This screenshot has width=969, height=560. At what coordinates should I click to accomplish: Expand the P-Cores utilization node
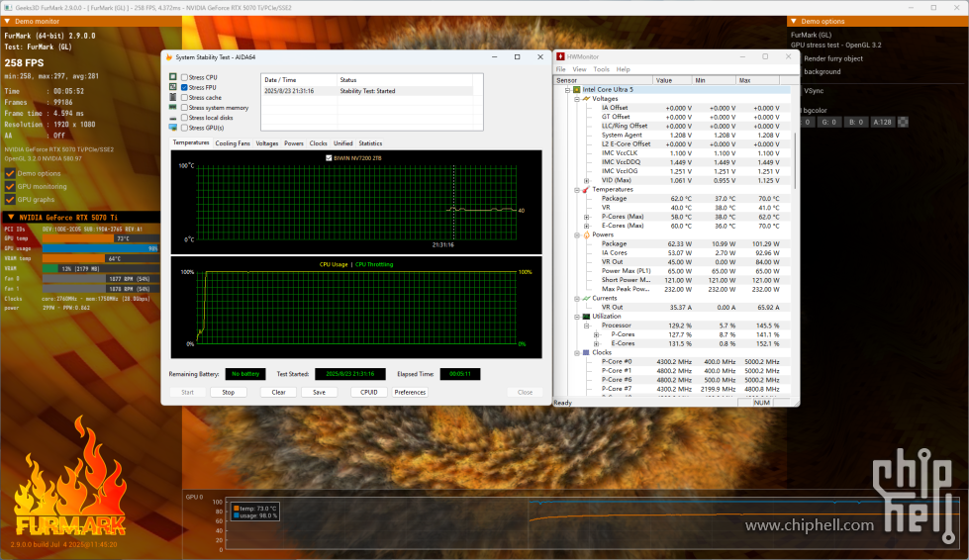click(597, 334)
